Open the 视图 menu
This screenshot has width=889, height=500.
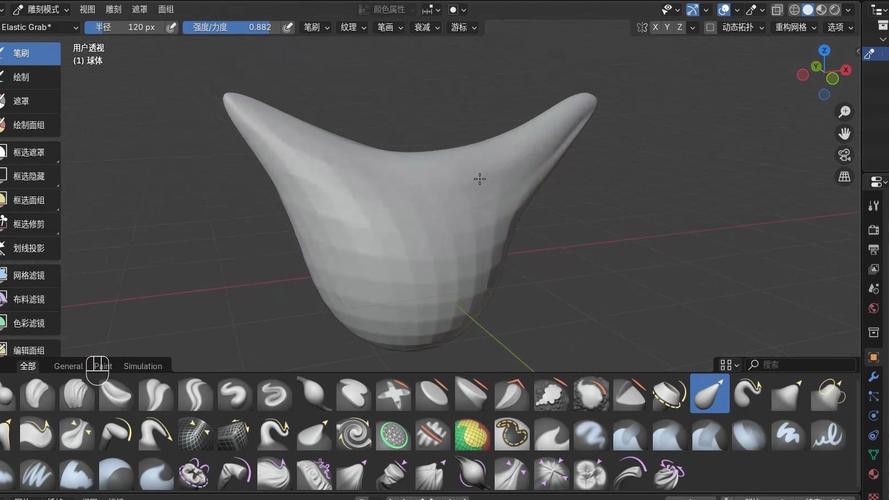[x=87, y=10]
